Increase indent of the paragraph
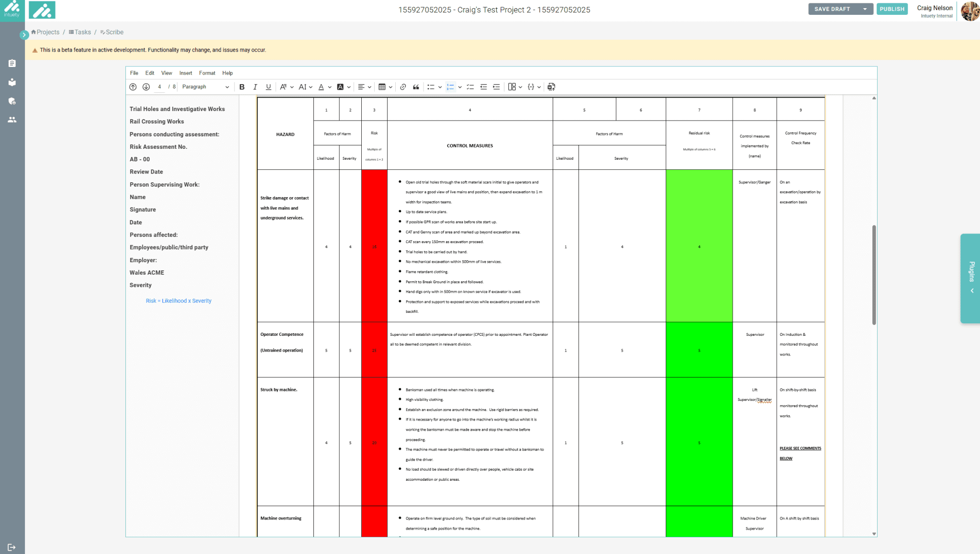The image size is (980, 554). [497, 87]
